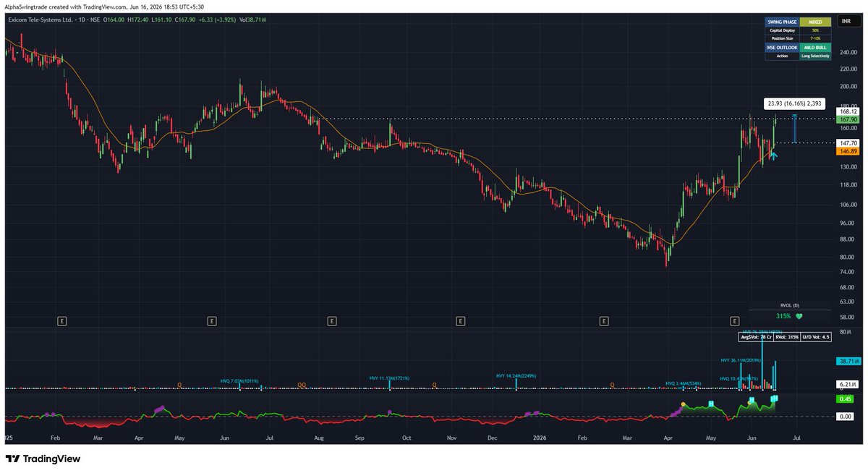Viewport: 868px width, 473px height.
Task: Click the 147.70 price axis label
Action: (848, 143)
